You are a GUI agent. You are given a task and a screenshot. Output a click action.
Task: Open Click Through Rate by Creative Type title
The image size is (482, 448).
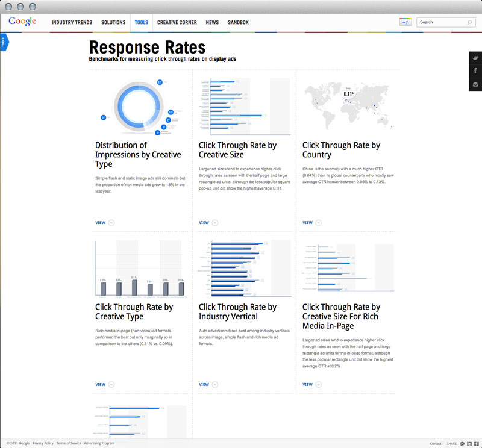(x=134, y=312)
